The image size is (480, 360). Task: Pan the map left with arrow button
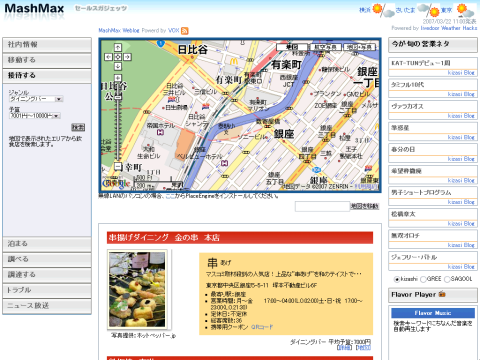click(108, 57)
